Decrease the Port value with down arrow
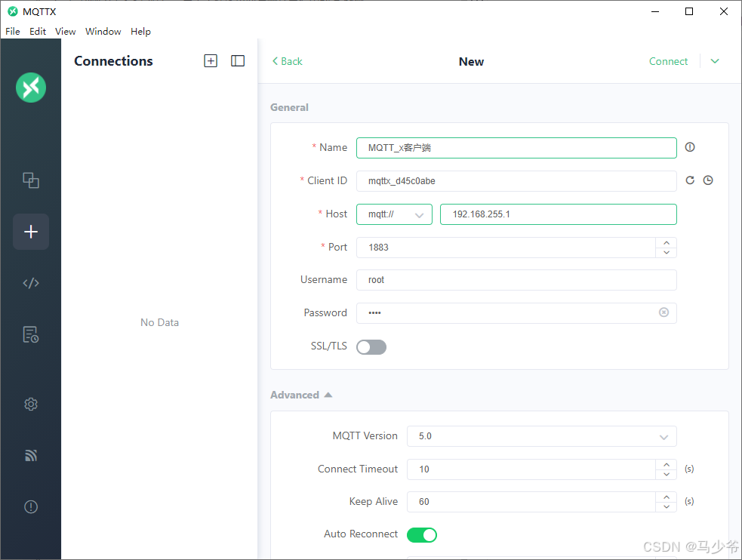 point(667,253)
